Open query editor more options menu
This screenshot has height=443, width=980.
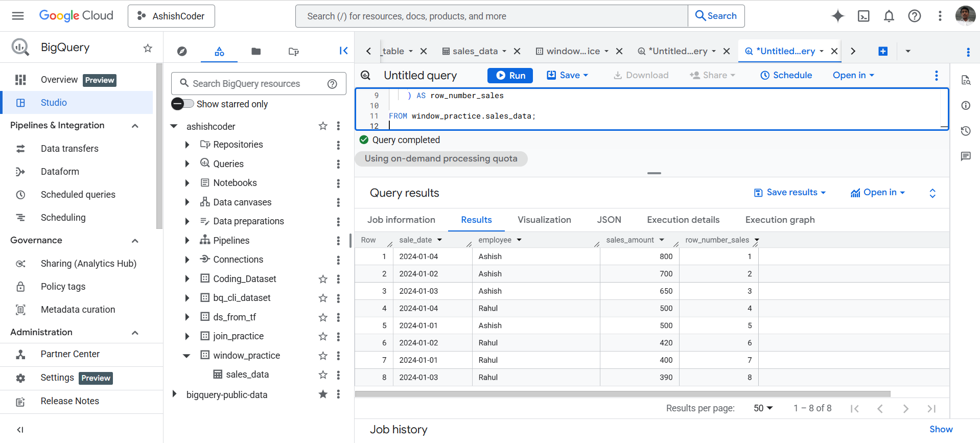tap(937, 76)
